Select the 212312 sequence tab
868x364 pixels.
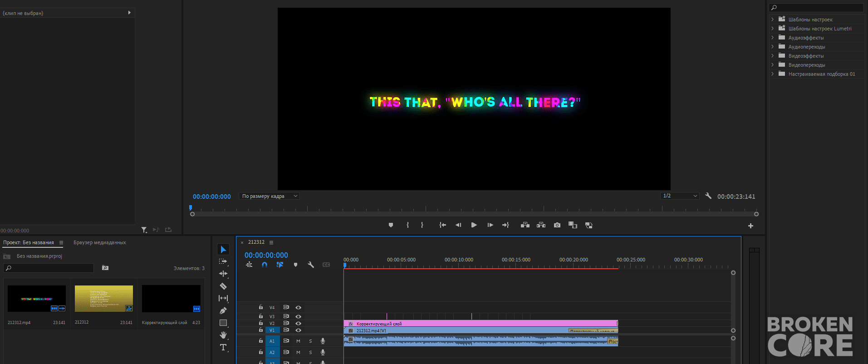coord(256,242)
